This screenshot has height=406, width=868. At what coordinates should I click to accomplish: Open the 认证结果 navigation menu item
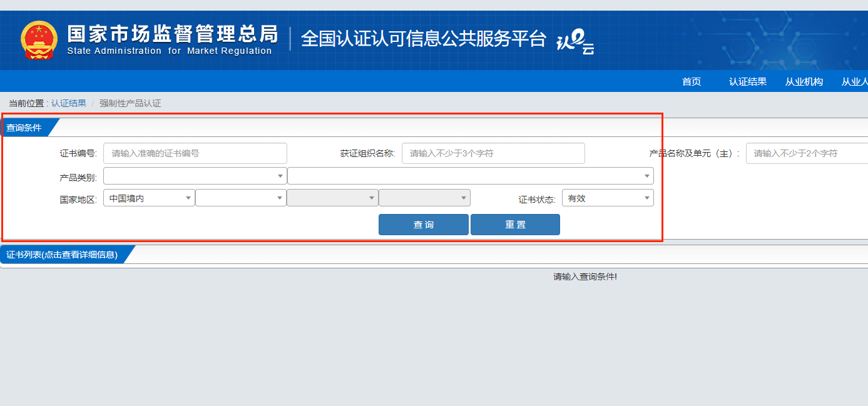[x=747, y=81]
